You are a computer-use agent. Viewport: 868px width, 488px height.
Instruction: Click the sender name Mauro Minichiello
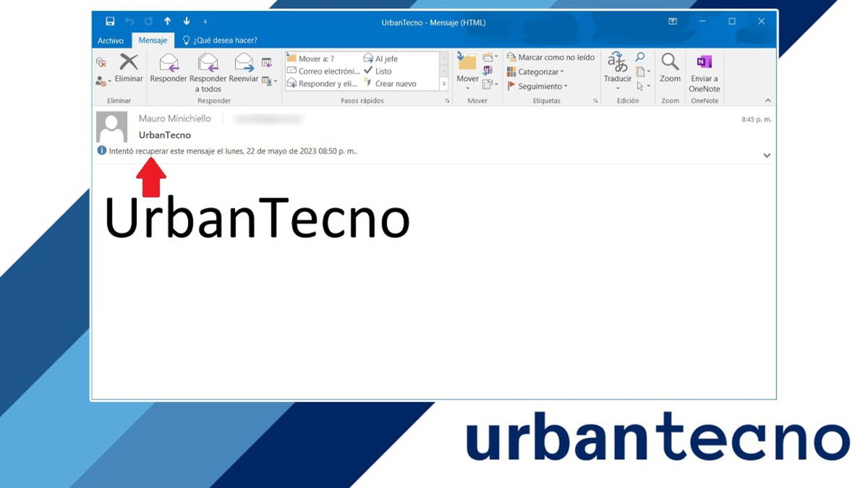[x=174, y=118]
